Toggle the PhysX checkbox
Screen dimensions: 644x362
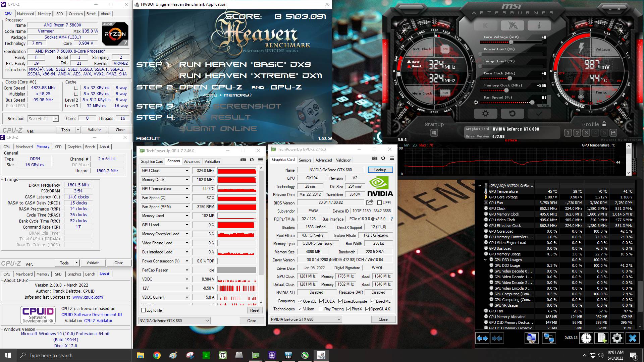[x=348, y=309]
